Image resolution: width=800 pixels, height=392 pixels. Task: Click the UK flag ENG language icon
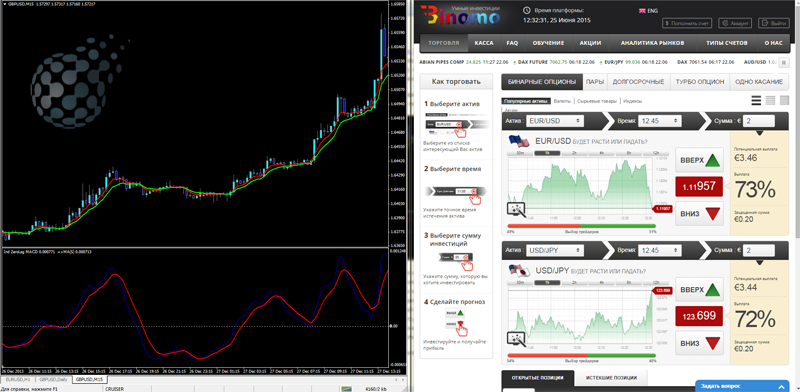pyautogui.click(x=648, y=10)
